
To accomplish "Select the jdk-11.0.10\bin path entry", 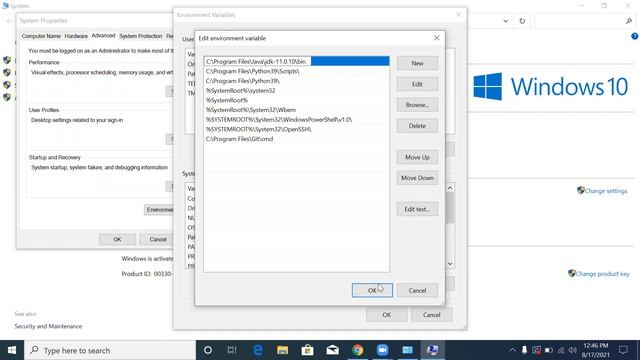I will (x=296, y=61).
